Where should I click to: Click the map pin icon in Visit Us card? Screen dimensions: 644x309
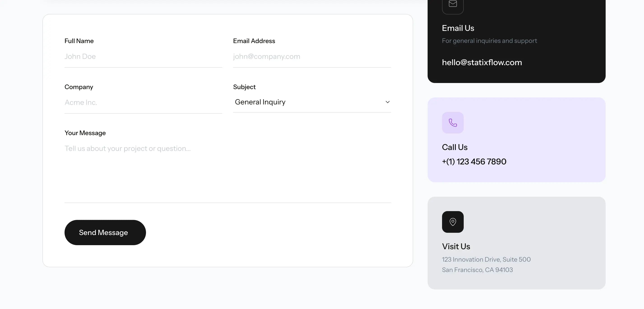[x=453, y=222]
